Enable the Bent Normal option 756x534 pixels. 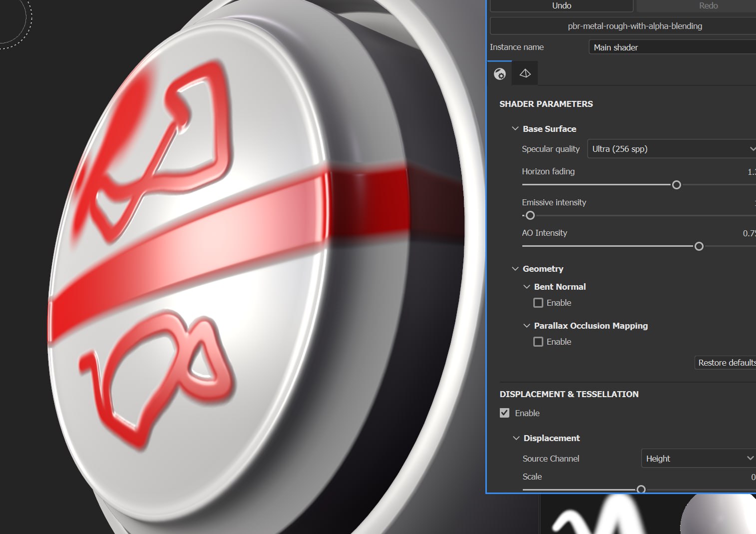coord(538,302)
